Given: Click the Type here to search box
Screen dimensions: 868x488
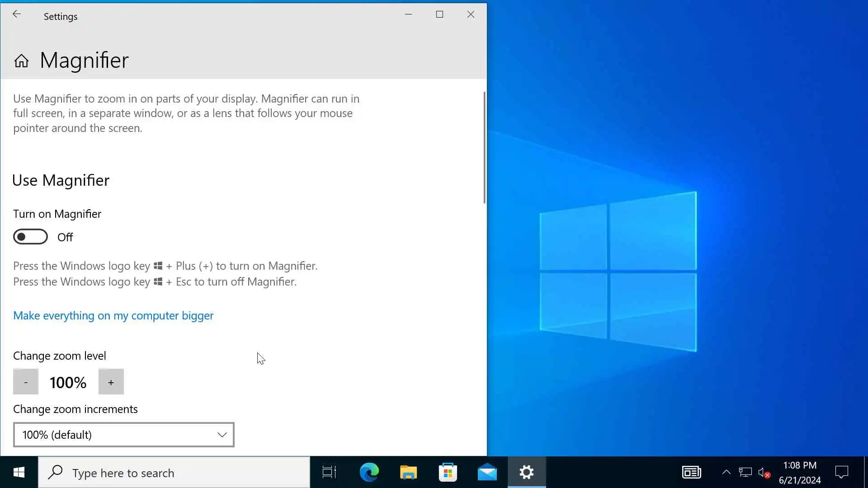Looking at the screenshot, I should click(174, 473).
